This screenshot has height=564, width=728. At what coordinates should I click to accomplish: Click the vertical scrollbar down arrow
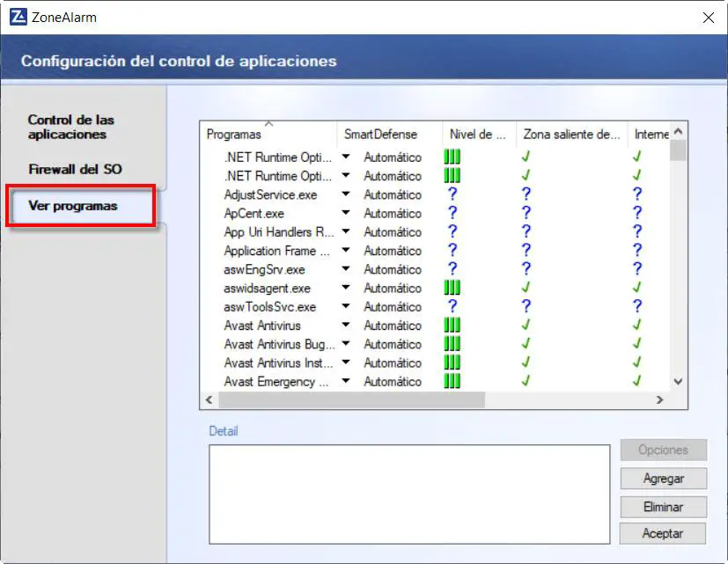tap(679, 382)
